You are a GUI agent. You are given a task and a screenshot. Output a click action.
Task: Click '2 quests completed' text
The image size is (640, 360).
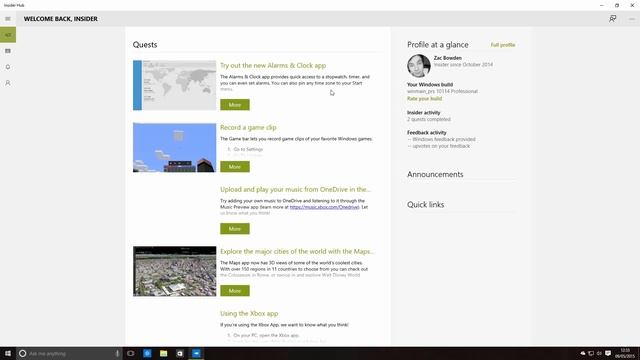coord(429,120)
